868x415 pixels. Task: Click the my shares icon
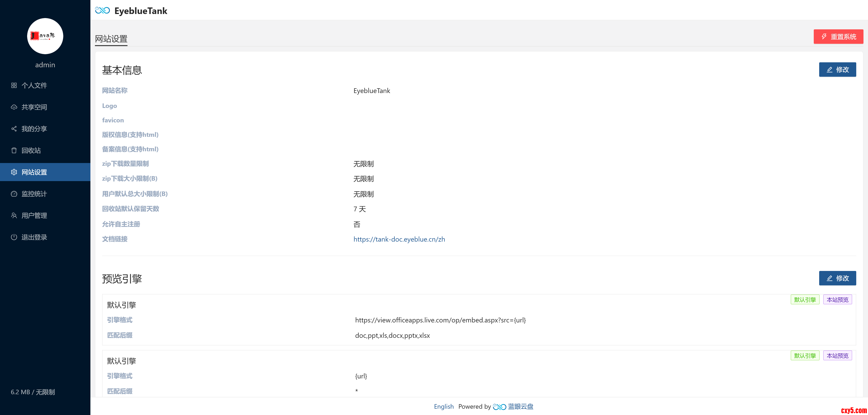[x=14, y=129]
